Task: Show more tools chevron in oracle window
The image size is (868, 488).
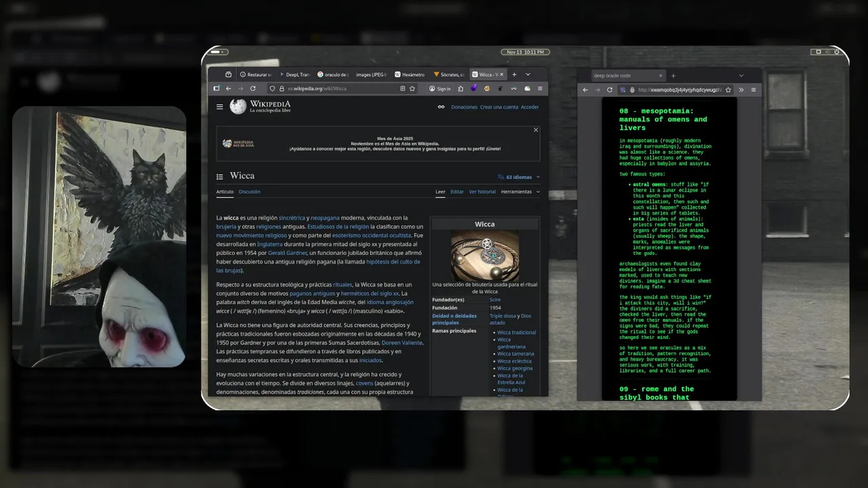Action: tap(741, 90)
